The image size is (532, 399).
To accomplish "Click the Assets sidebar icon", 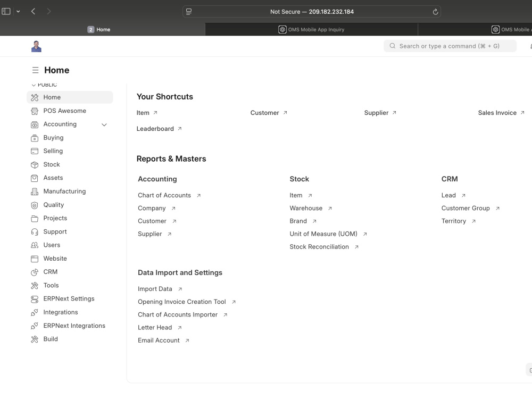I will pos(35,178).
